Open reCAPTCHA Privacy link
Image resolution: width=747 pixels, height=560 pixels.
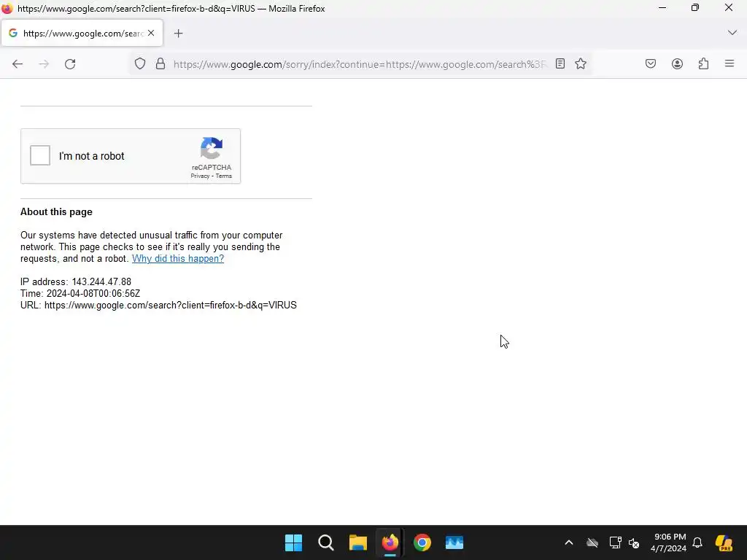click(200, 176)
